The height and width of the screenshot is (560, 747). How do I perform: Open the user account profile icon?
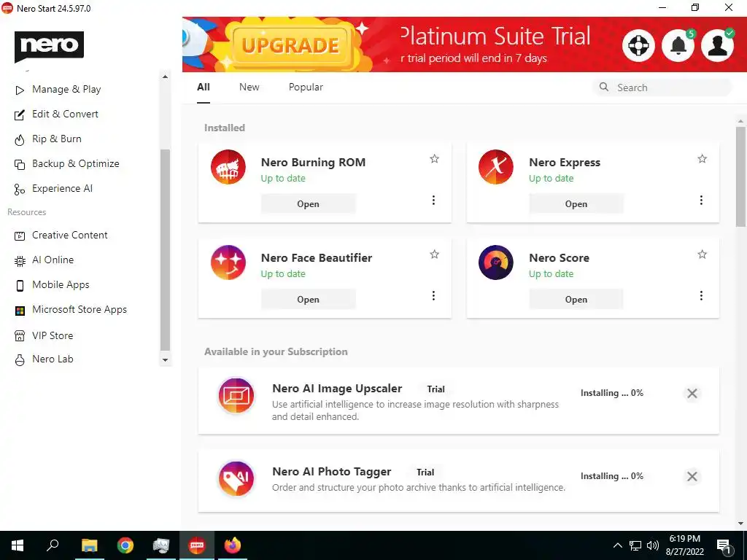click(x=718, y=46)
